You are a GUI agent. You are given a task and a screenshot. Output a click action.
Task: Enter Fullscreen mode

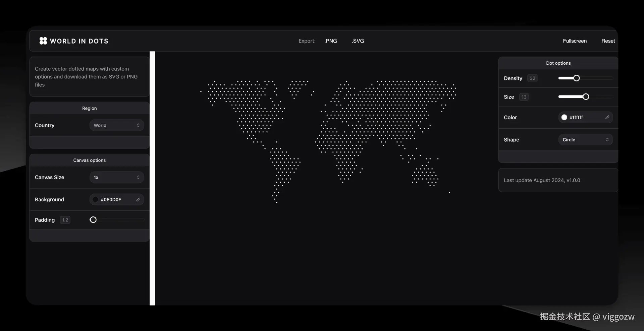[574, 41]
